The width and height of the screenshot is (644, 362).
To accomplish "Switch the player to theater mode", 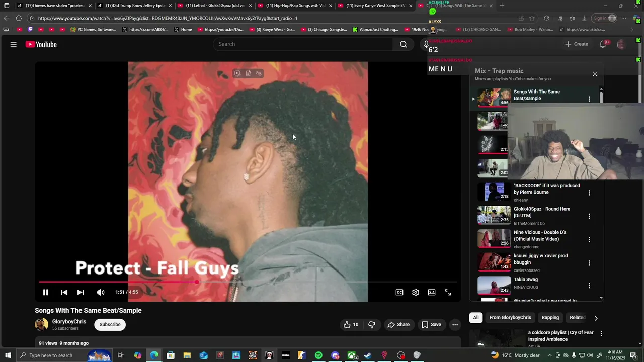I will [x=432, y=292].
